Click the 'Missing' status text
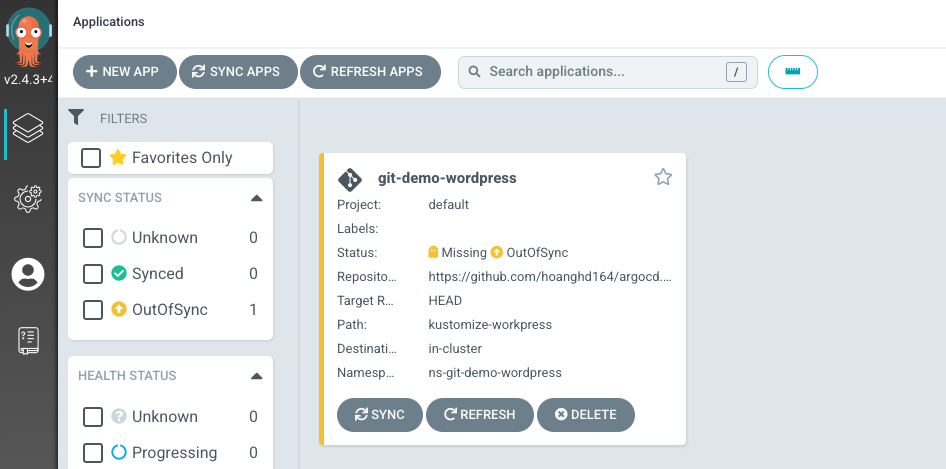Screen dimensions: 946x469 pos(464,253)
